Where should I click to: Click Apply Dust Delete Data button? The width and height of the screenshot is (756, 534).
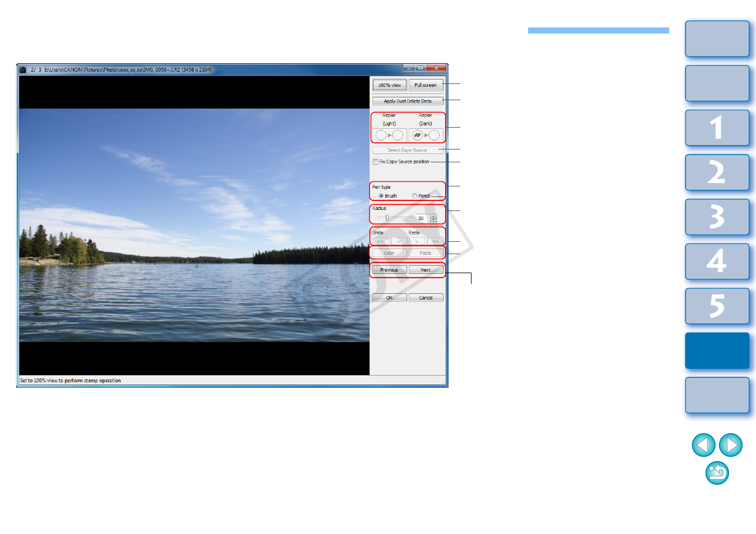click(x=408, y=101)
